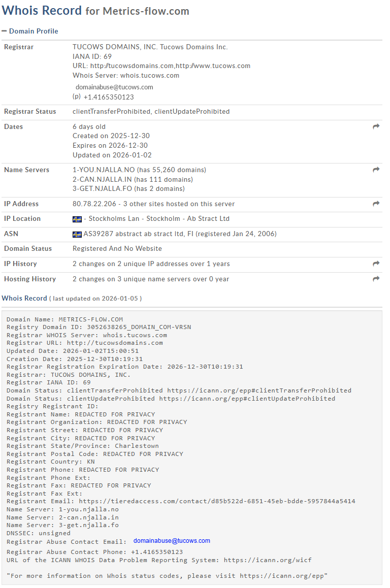
Task: Click 'Updated Date: 2026-01-02T15:00:51' line
Action: (73, 351)
